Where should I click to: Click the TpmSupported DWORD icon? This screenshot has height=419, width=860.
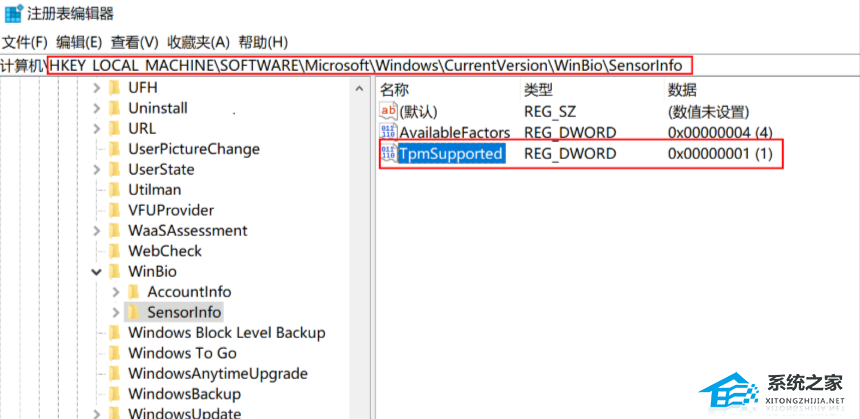click(388, 154)
